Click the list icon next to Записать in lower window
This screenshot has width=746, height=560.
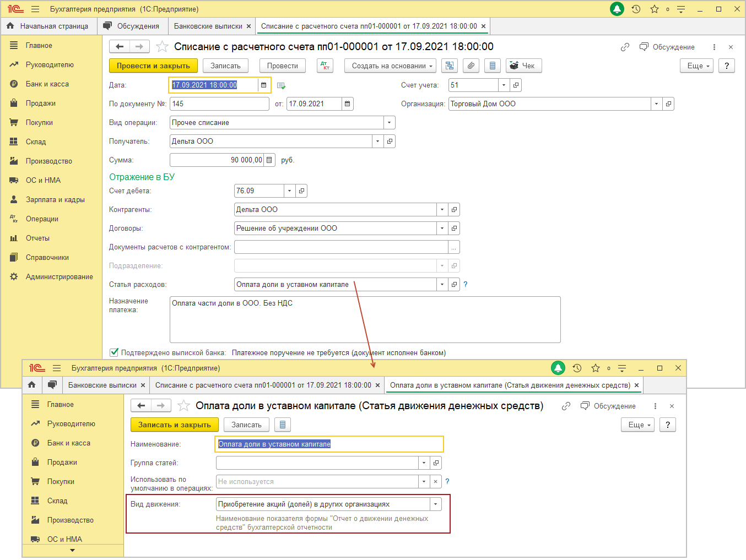point(283,425)
